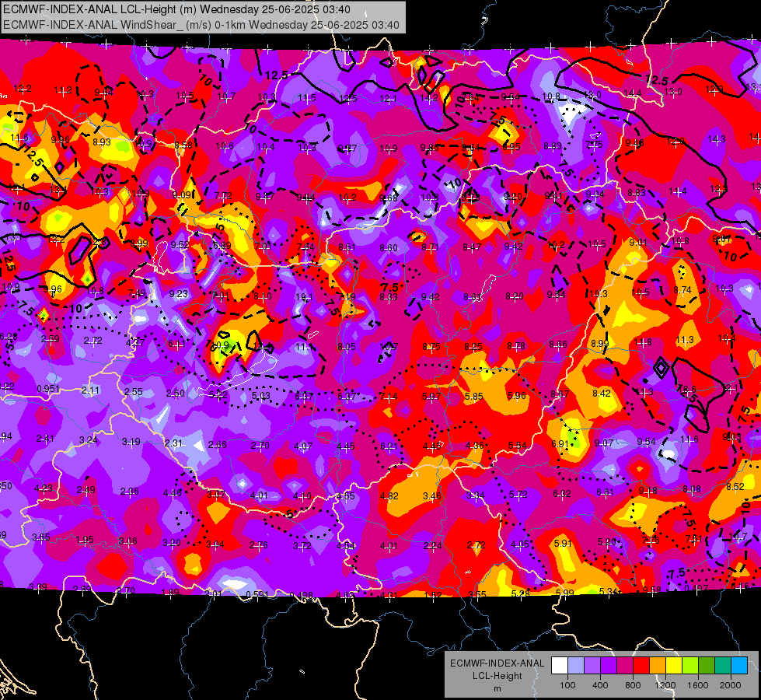
Task: Click the grid value 7.72
Action: tap(223, 196)
